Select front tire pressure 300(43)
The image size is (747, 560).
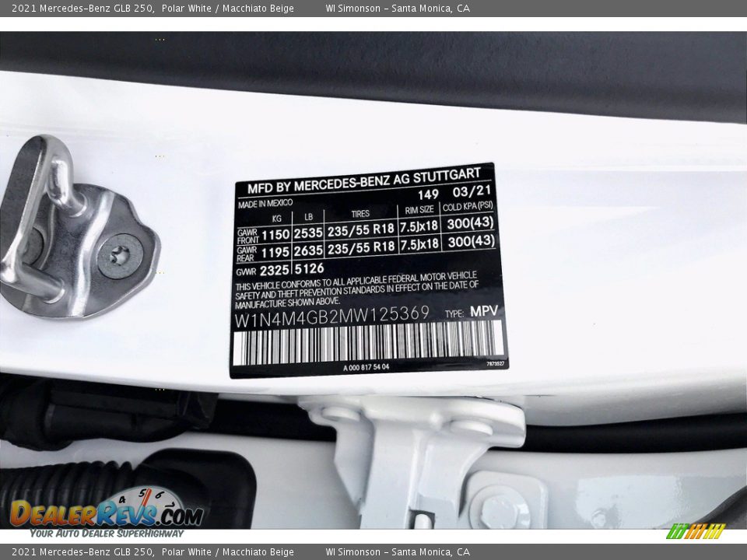pyautogui.click(x=470, y=223)
